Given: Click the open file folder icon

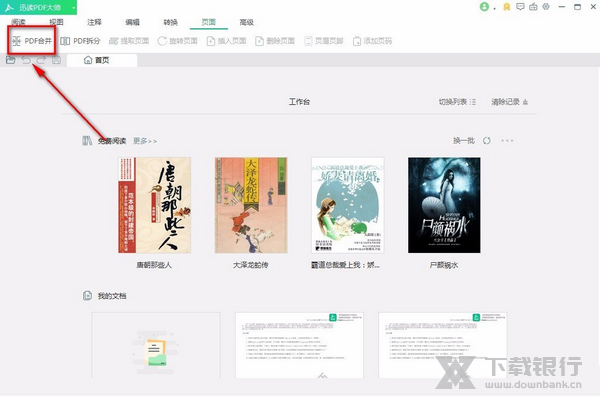Looking at the screenshot, I should click(x=11, y=60).
